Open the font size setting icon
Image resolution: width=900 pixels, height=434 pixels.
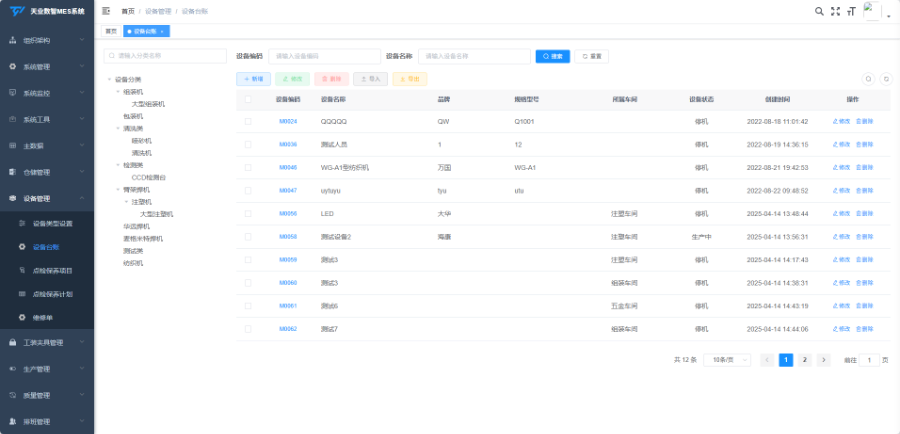pos(852,11)
